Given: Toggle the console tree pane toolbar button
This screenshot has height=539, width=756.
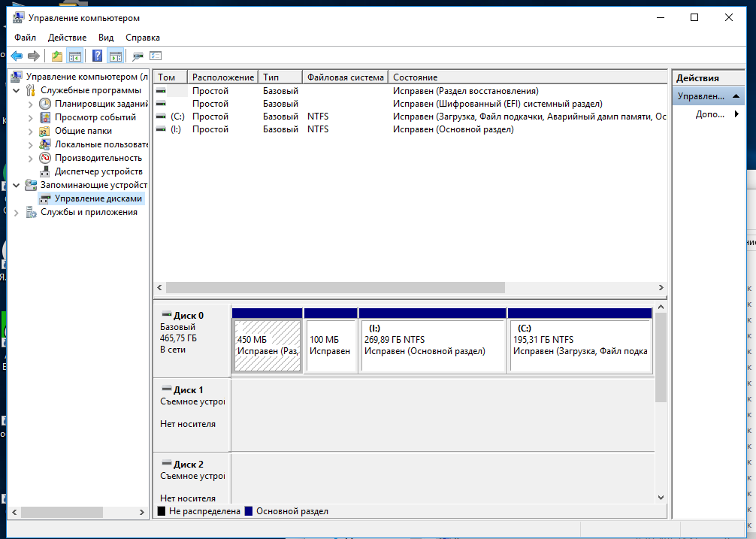Looking at the screenshot, I should coord(74,56).
